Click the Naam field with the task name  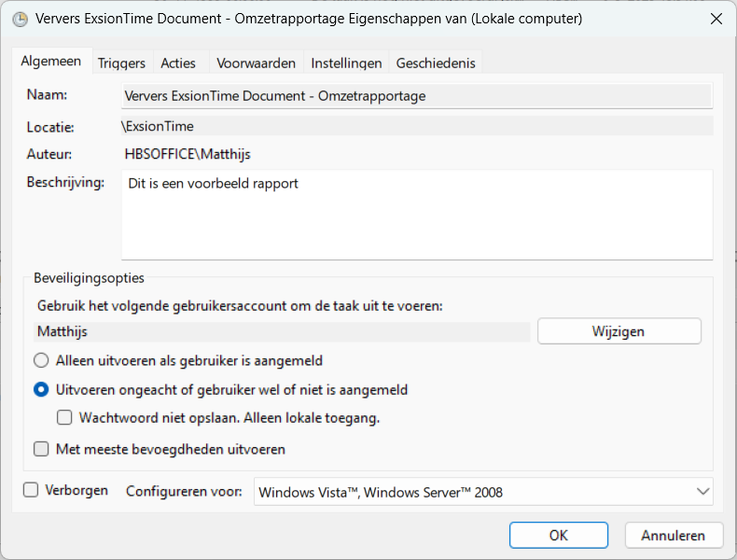417,95
